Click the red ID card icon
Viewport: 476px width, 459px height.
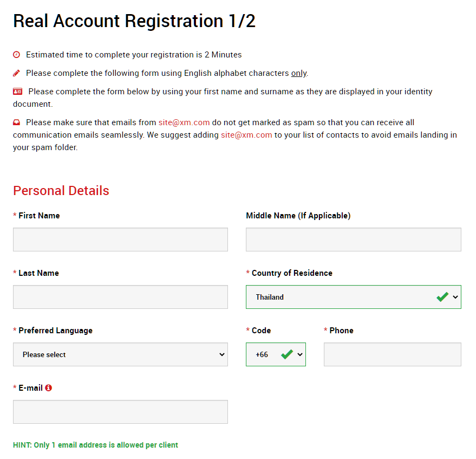coord(18,92)
